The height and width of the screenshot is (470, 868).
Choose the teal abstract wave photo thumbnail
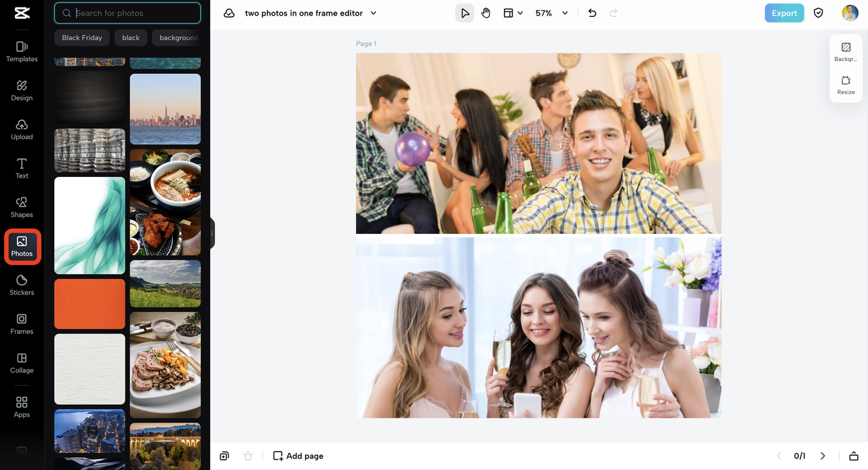[x=90, y=225]
